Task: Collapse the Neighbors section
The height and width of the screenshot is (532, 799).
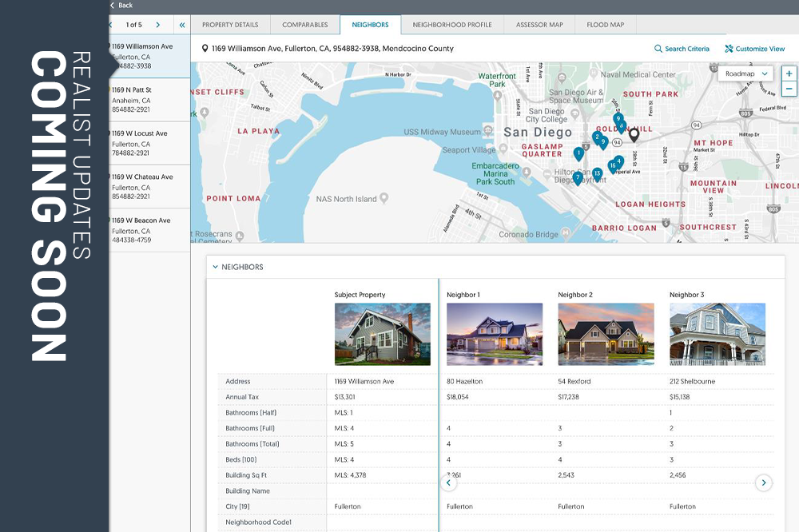Action: 215,267
